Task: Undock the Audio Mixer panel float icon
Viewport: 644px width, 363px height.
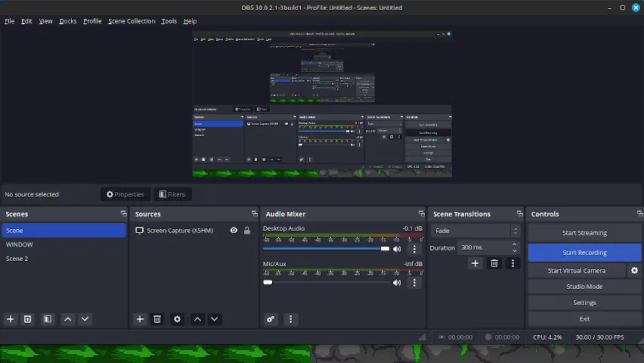Action: tap(421, 214)
